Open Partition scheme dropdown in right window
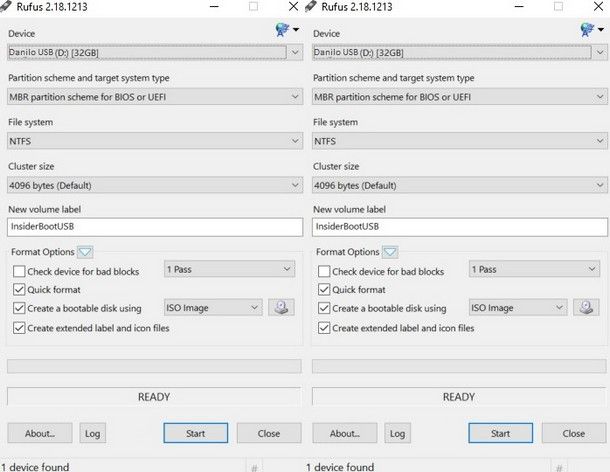Screen dimensions: 610x472 coord(459,97)
